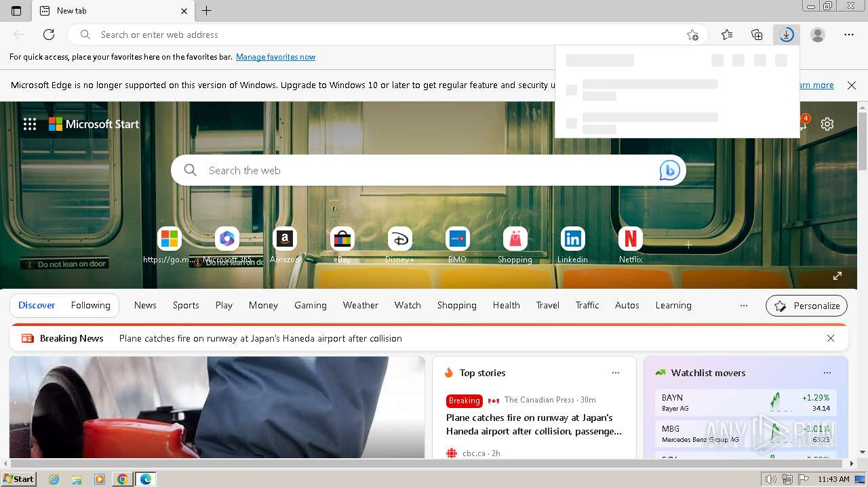Open the app launcher grid icon
The image size is (868, 488).
30,124
